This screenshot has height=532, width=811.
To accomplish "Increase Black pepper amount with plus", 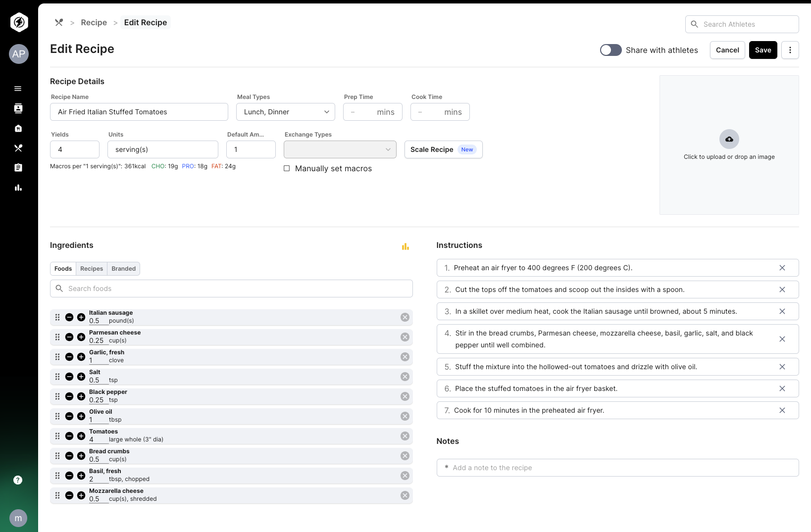I will (81, 396).
